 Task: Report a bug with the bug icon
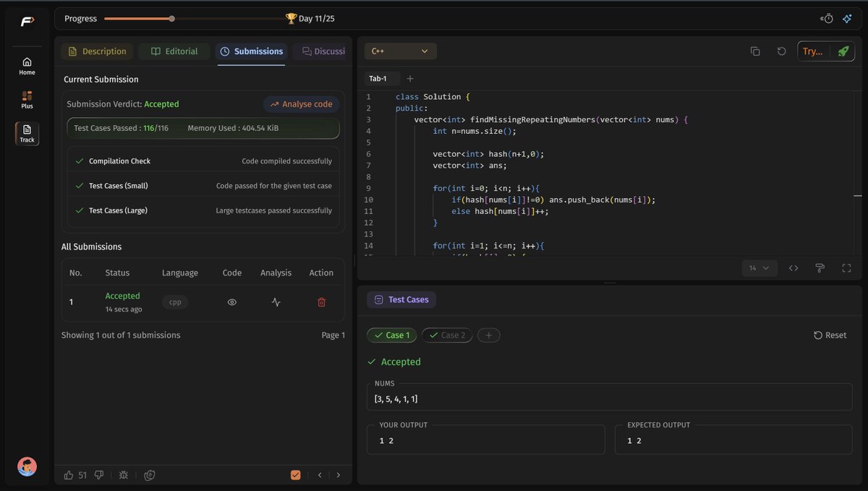(124, 475)
